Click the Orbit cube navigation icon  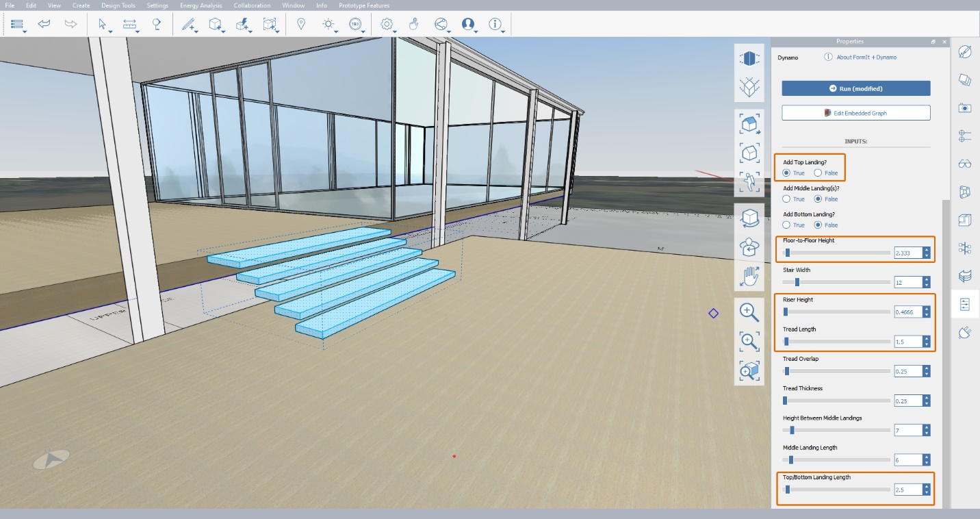point(750,218)
